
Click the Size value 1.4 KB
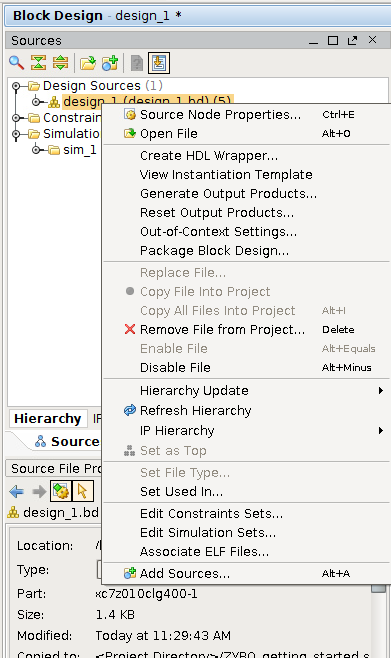click(115, 615)
